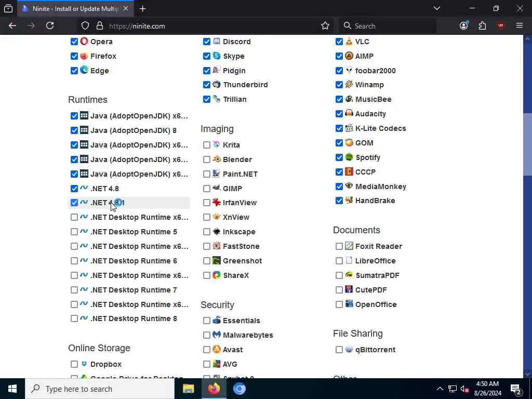This screenshot has height=399, width=532.
Task: Open the list all tabs dropdown
Action: (436, 8)
